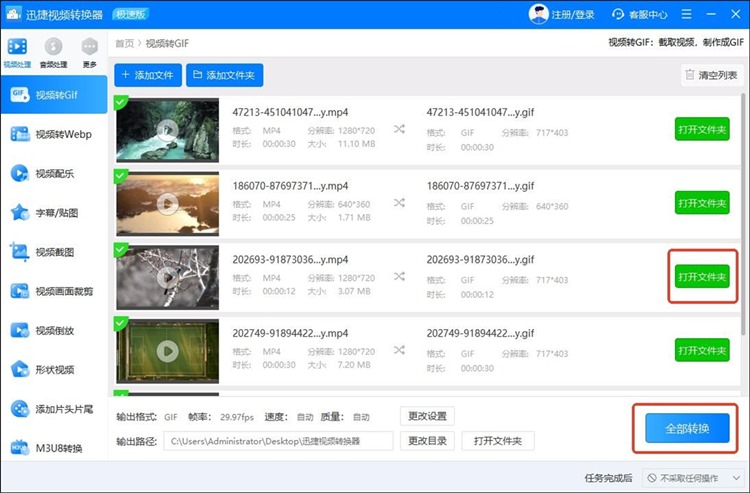This screenshot has width=750, height=493.
Task: Play the 186070-87697371 video thumbnail
Action: pyautogui.click(x=167, y=204)
